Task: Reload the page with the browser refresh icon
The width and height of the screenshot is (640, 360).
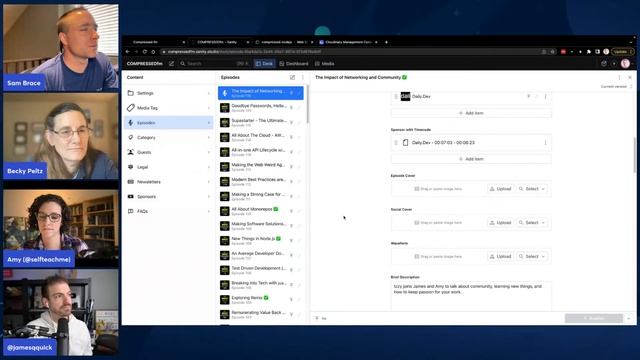Action: click(x=144, y=52)
